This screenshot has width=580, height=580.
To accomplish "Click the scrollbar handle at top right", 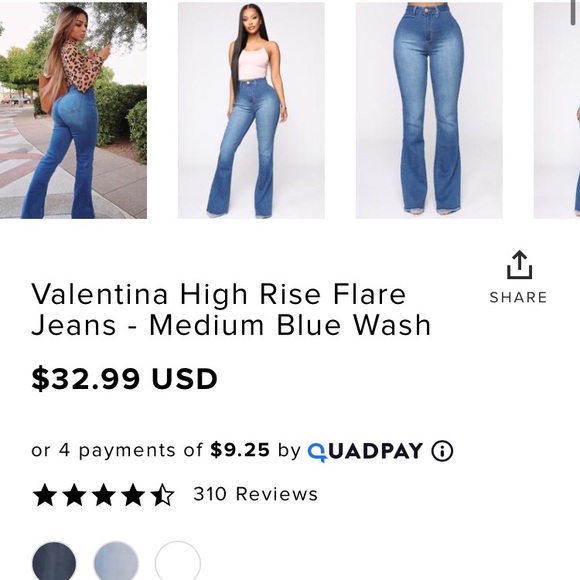I will [x=575, y=13].
